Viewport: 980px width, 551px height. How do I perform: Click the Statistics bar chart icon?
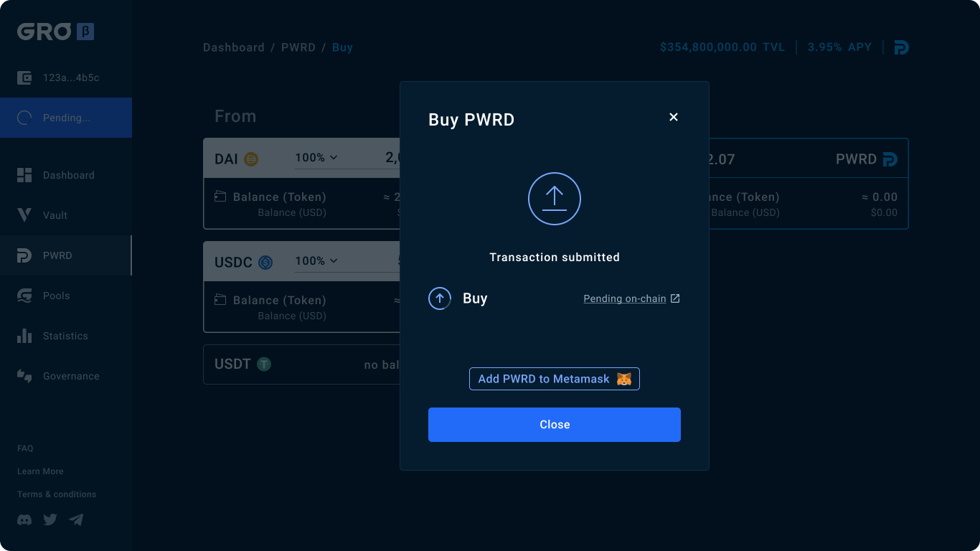coord(24,336)
